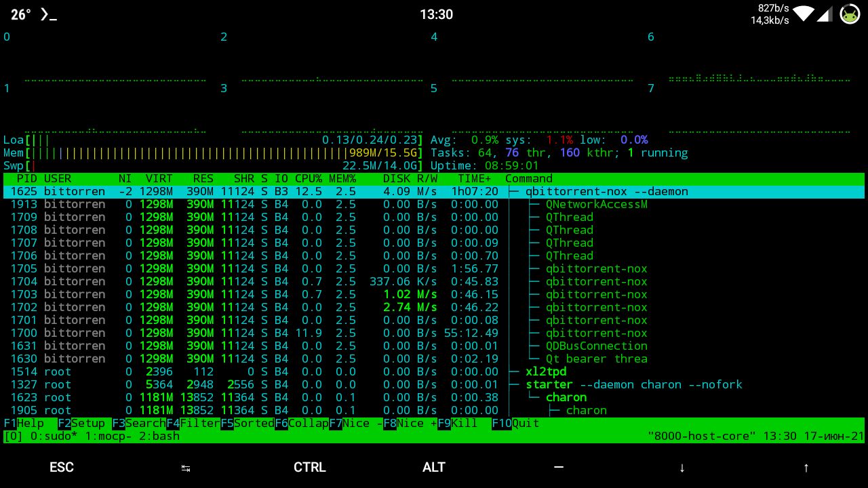Sort by USER column header
Screen dimensions: 868x488
tap(58, 178)
